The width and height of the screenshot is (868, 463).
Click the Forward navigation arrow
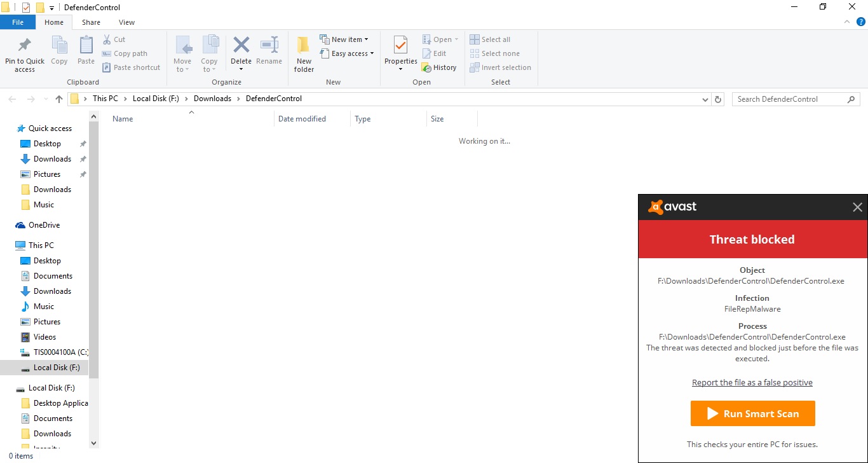[x=31, y=99]
